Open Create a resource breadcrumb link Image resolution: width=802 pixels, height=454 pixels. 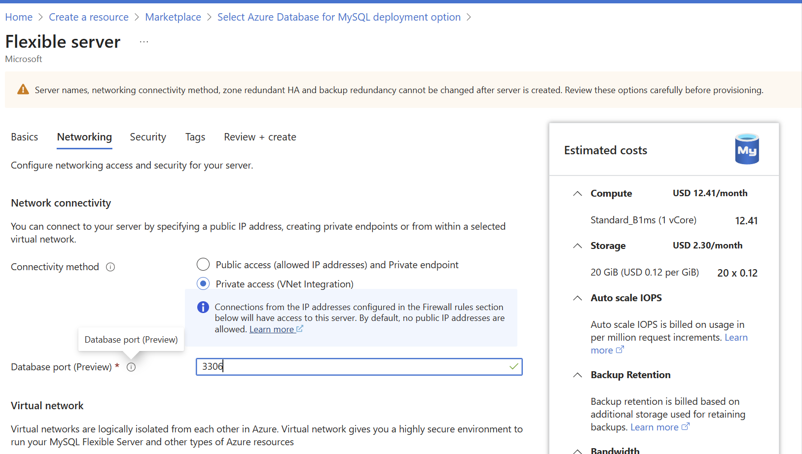point(88,17)
